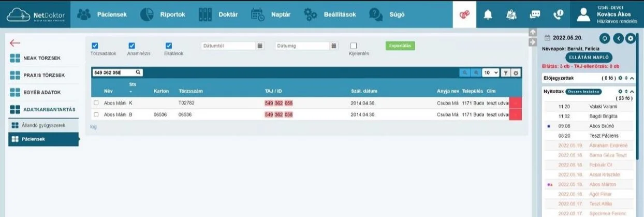Sort the Nyitottak list with arrows icon
The width and height of the screenshot is (644, 217).
(x=626, y=91)
